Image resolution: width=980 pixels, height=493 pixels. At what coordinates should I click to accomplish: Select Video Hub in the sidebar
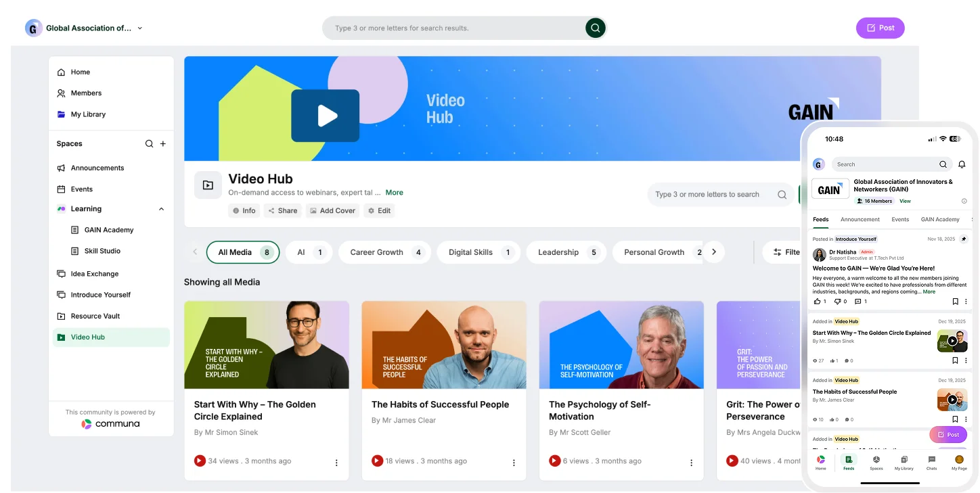pos(111,337)
